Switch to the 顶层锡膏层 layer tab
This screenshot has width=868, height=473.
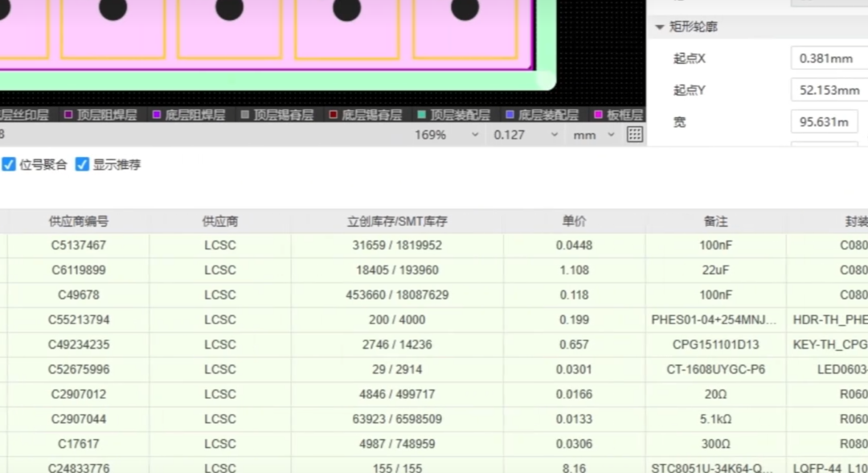click(284, 115)
